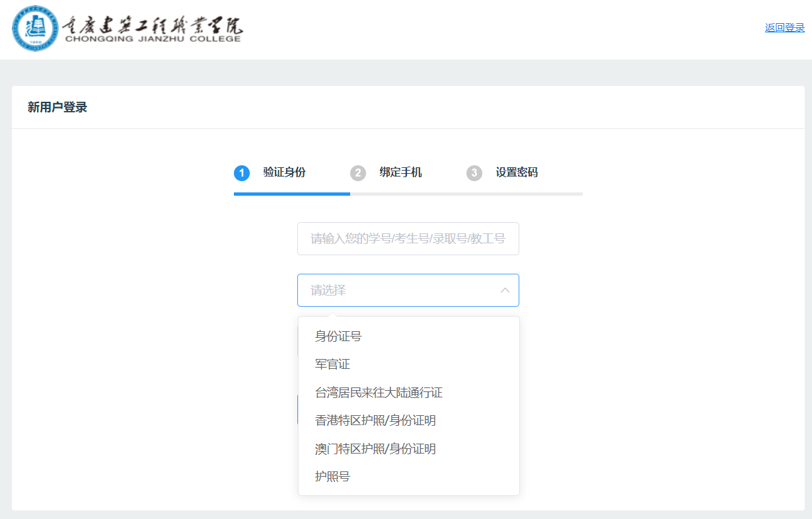Click the step 1 circle indicator
This screenshot has height=519, width=812.
click(x=242, y=173)
